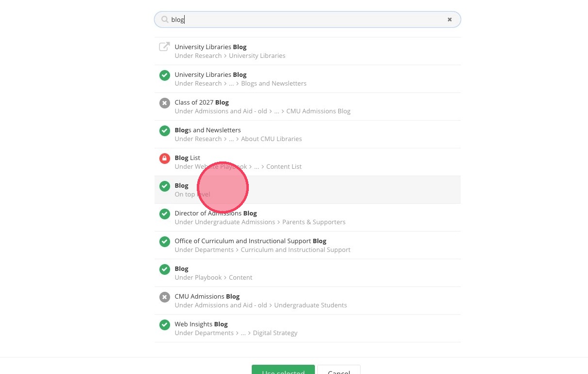Focus the search box containing "blog"
This screenshot has width=588, height=374.
point(307,20)
